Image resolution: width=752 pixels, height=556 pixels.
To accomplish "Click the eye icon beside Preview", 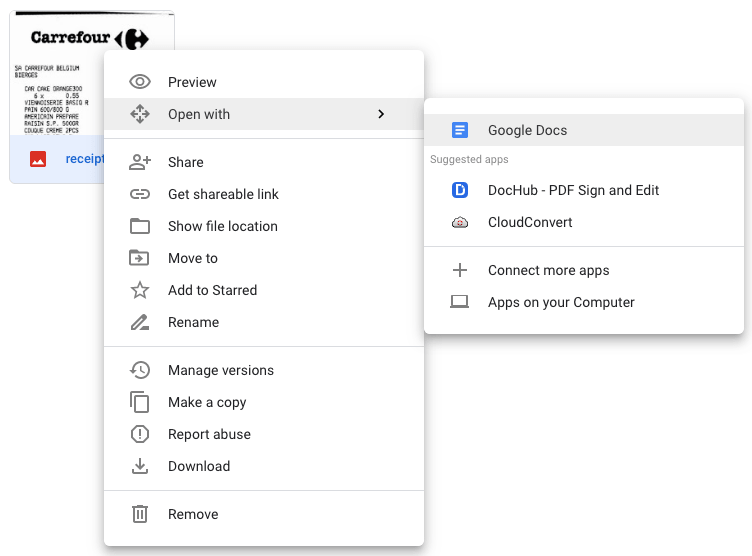I will (140, 82).
